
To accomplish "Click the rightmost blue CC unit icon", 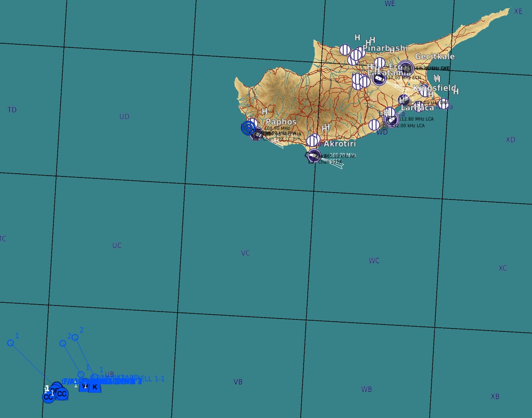I will click(62, 394).
